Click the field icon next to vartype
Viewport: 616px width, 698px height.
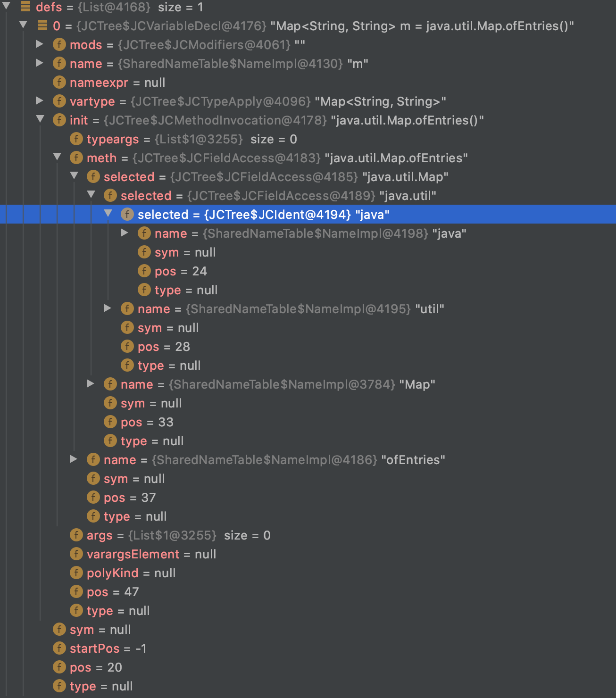point(59,101)
